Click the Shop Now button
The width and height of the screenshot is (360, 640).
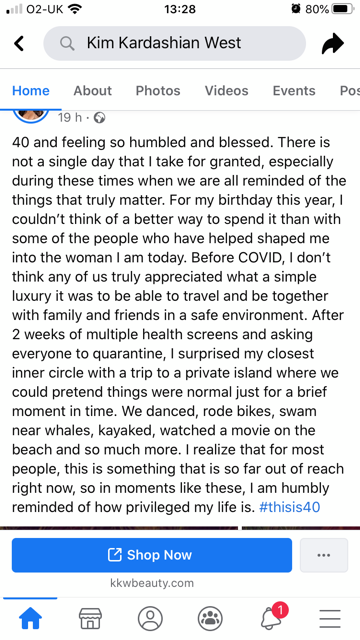[152, 555]
